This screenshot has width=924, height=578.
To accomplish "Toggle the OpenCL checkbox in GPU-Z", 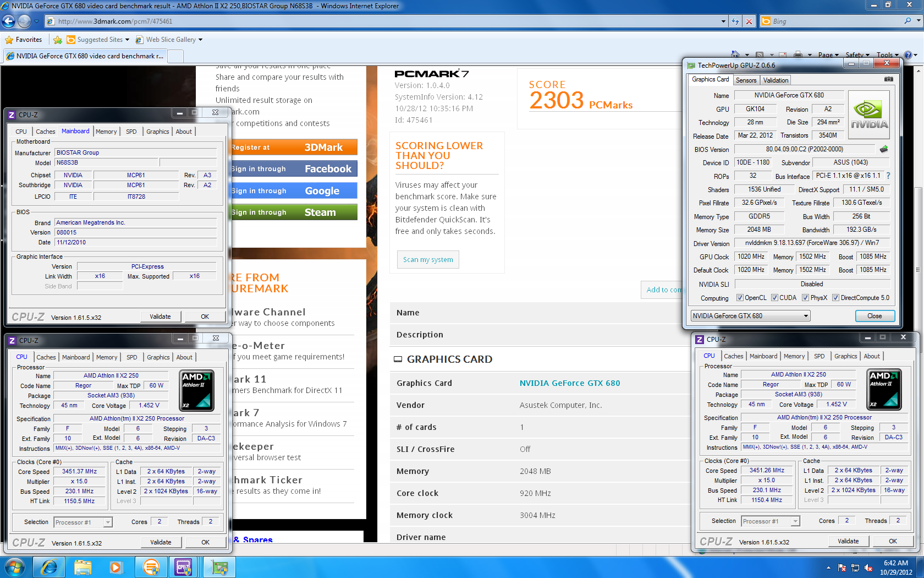I will [740, 298].
